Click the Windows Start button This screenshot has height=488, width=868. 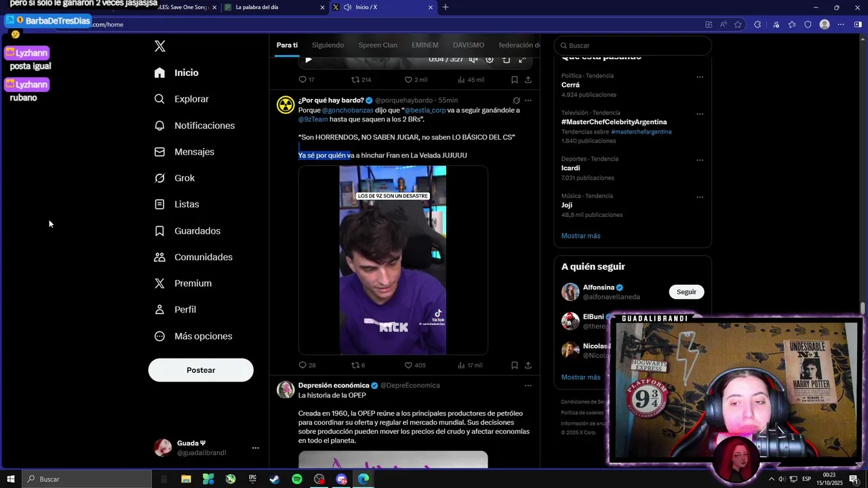tap(11, 479)
